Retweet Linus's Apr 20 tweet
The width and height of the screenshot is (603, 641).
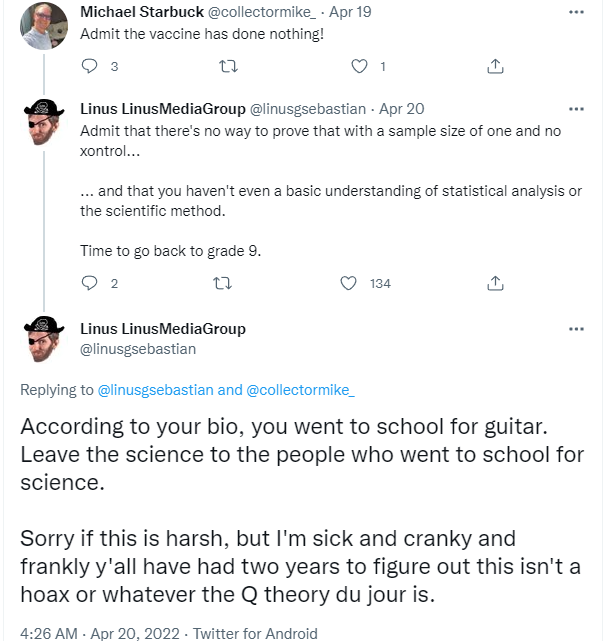(223, 283)
